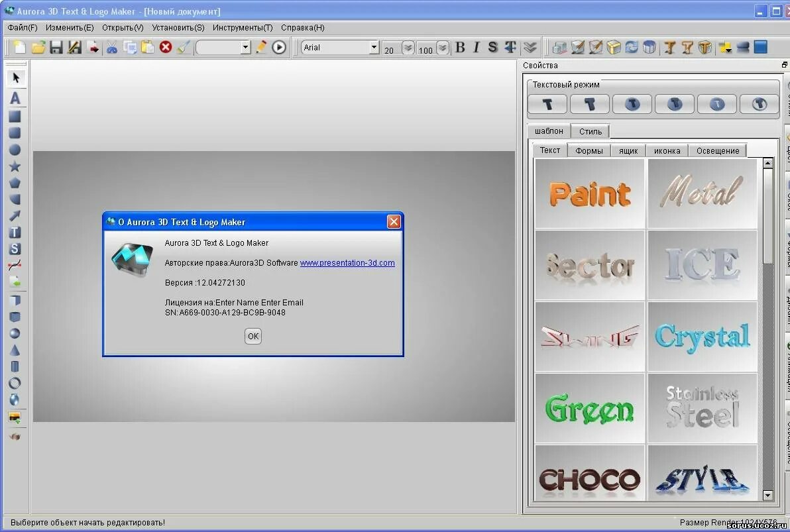Choose the second beveled text mode button
The width and height of the screenshot is (790, 532).
589,104
